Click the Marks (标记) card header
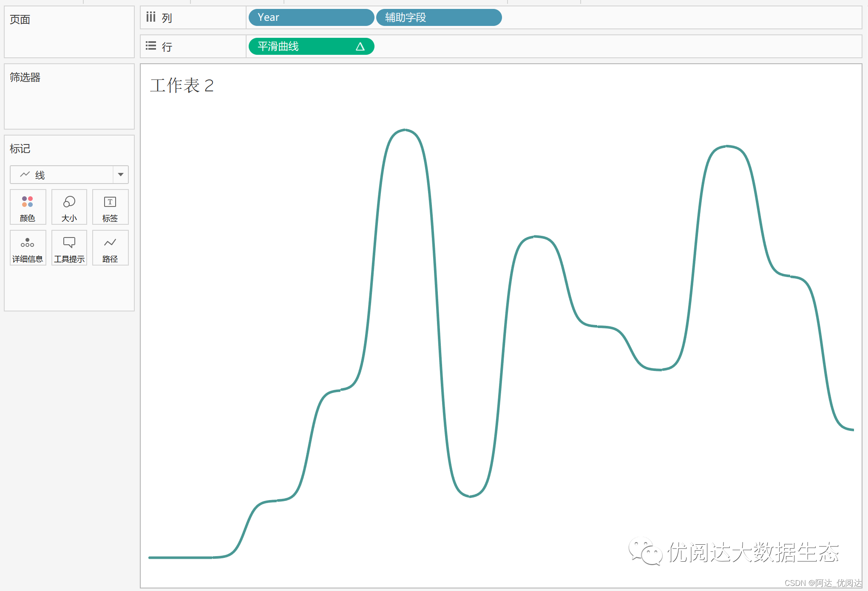Screen dimensions: 868x591 (20, 149)
